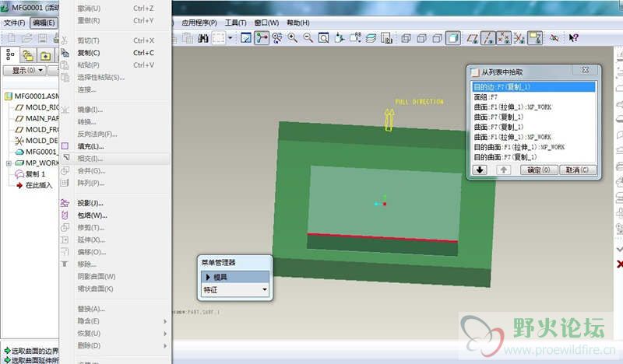This screenshot has width=623, height=364.
Task: Click the down arrow in pick list dialog
Action: [480, 170]
